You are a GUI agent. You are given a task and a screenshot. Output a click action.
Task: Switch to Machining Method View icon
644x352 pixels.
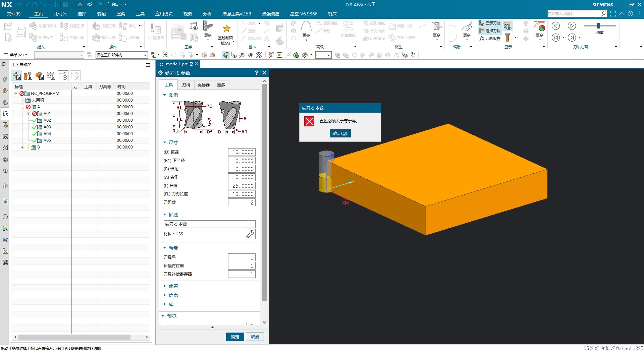pyautogui.click(x=51, y=76)
